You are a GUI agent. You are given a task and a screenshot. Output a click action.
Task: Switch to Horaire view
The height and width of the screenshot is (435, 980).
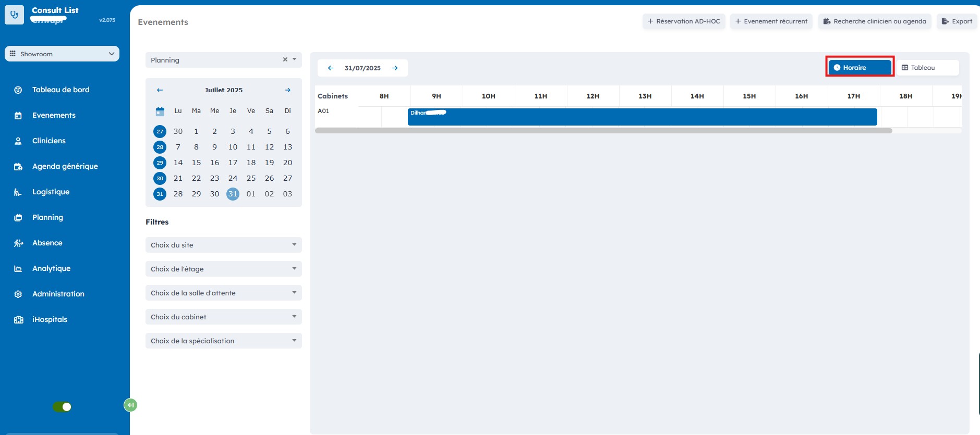[x=860, y=68]
